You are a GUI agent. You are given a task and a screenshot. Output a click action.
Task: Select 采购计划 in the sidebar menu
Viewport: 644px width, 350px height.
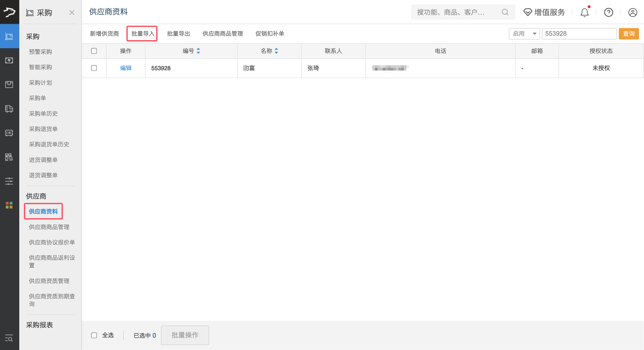[40, 83]
